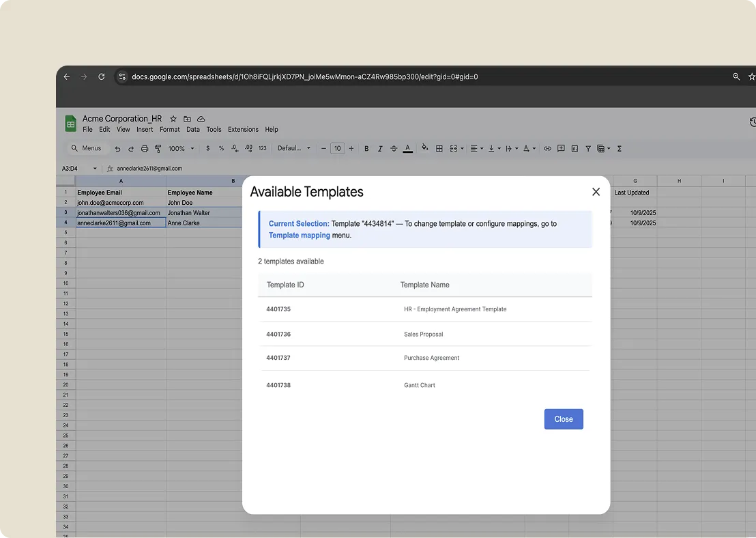
Task: Move the document to a folder
Action: [187, 119]
